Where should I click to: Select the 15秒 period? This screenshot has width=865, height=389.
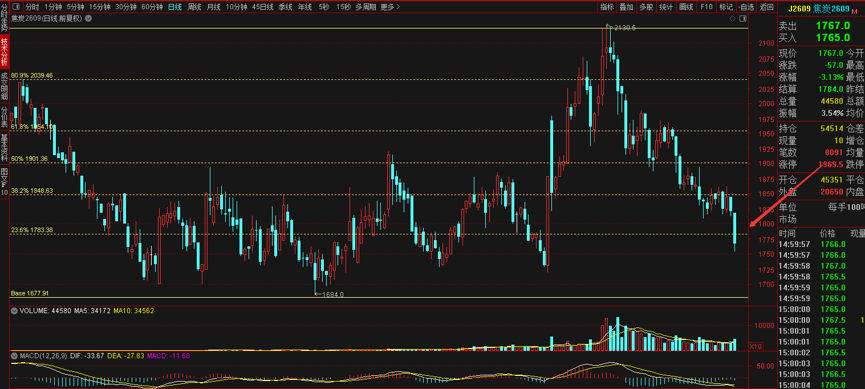point(343,7)
